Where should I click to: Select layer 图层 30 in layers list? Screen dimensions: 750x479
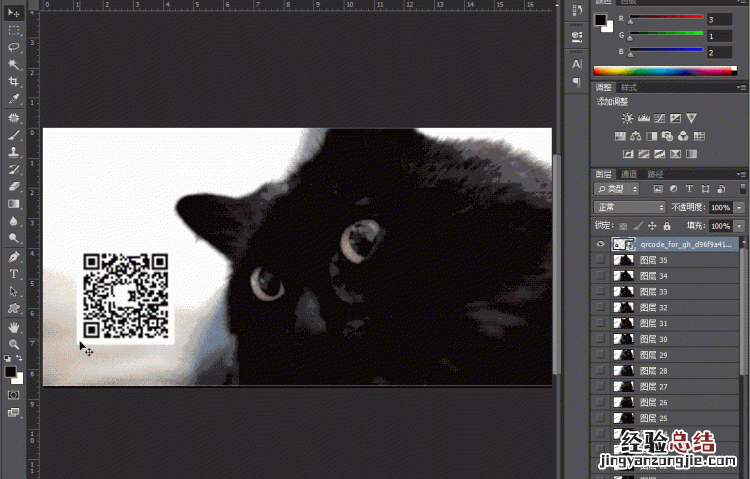coord(670,339)
